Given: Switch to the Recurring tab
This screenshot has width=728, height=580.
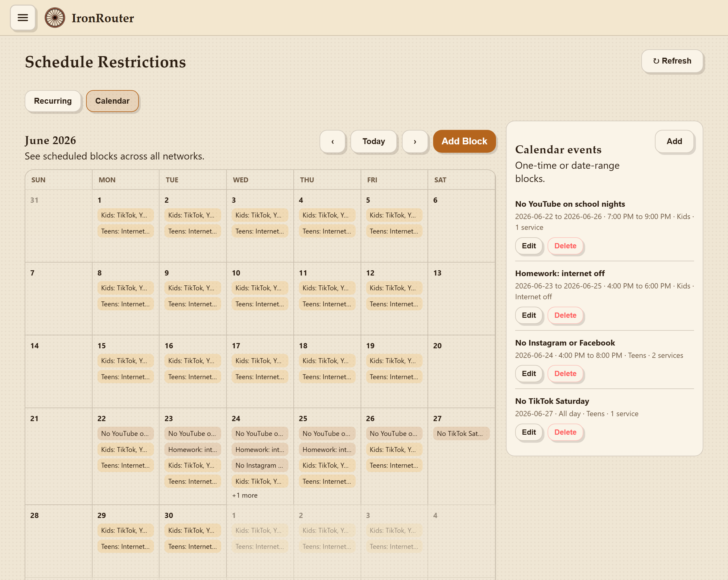Looking at the screenshot, I should [53, 101].
